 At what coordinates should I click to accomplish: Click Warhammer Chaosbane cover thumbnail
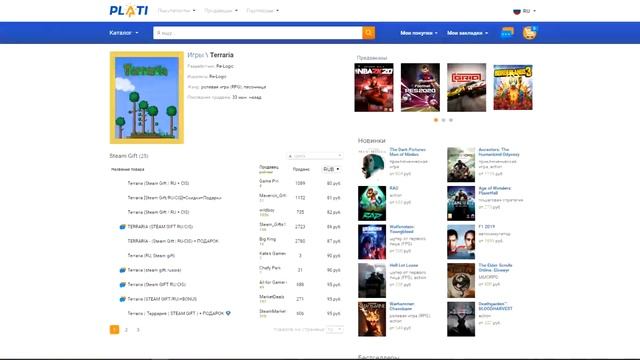click(372, 319)
